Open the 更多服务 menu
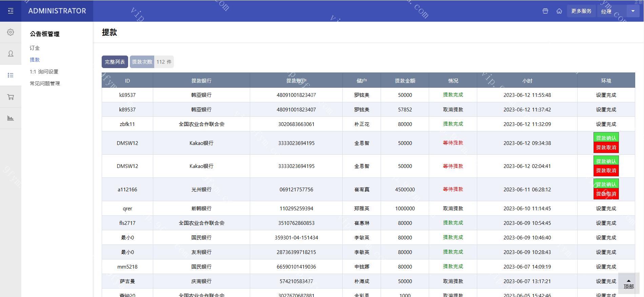 coord(581,11)
